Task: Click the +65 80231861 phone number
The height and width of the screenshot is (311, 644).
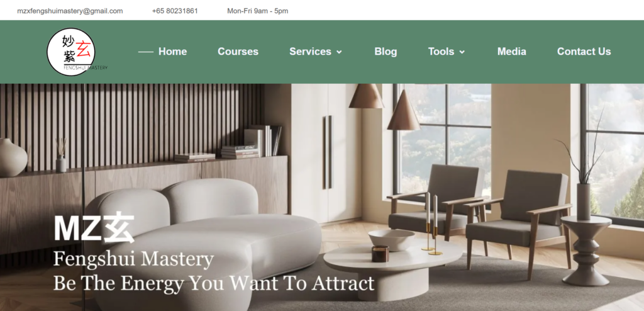Action: tap(175, 11)
